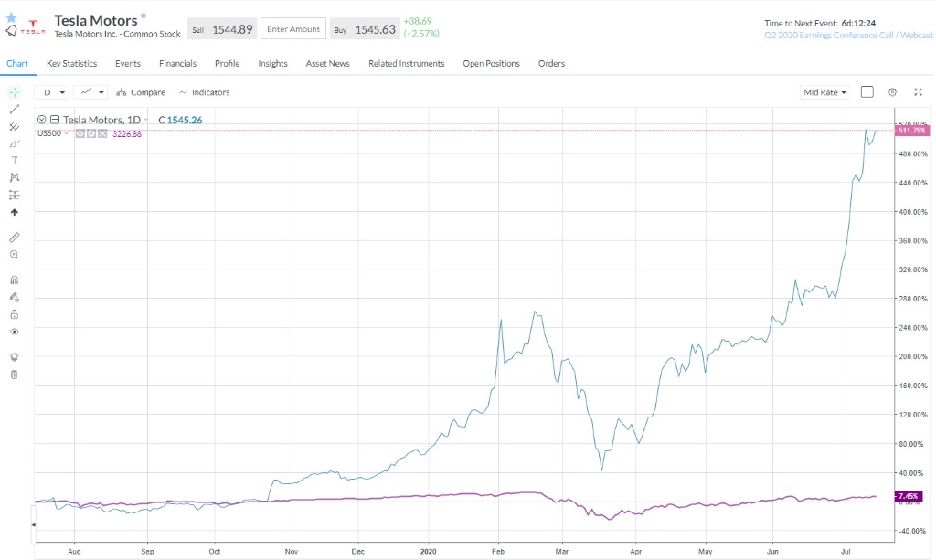Activate the zoom in magnifier tool

(14, 254)
